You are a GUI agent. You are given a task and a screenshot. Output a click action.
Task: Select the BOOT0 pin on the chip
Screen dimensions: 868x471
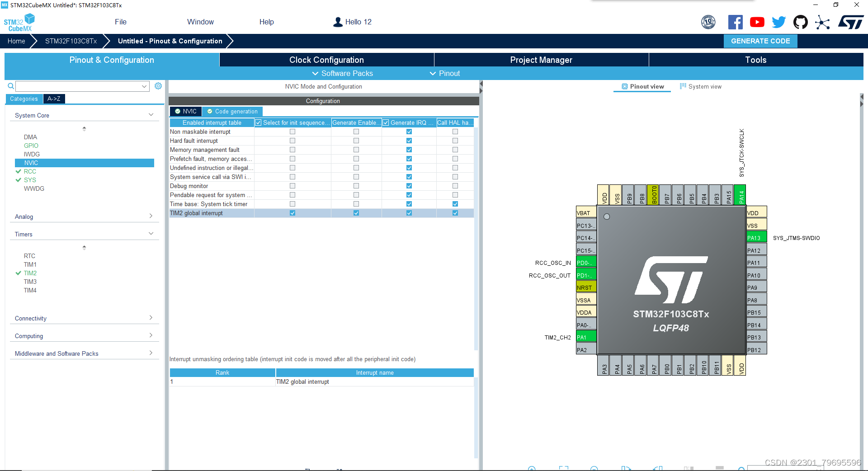653,194
